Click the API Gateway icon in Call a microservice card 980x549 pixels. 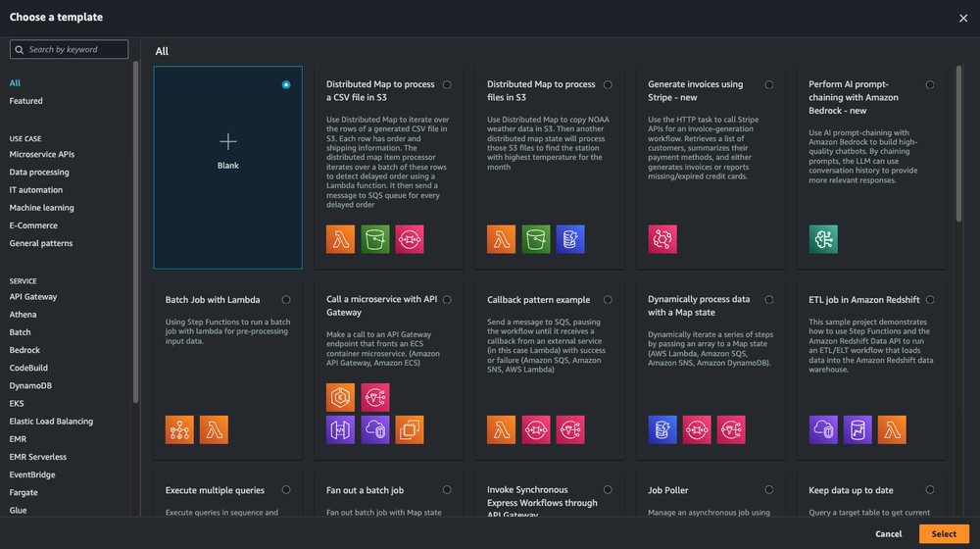pos(340,429)
